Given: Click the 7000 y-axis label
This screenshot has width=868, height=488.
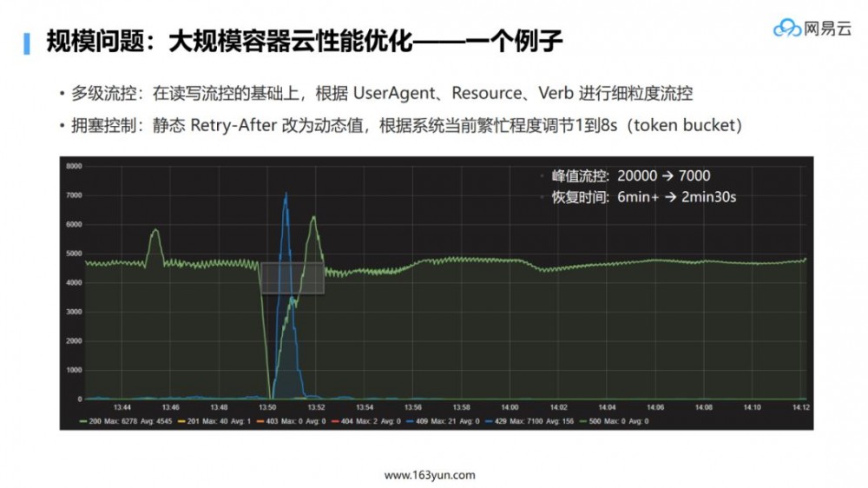Looking at the screenshot, I should [x=74, y=195].
